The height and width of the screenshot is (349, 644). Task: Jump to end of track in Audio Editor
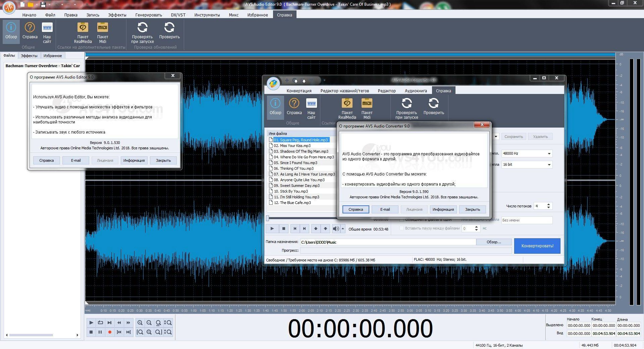(128, 332)
